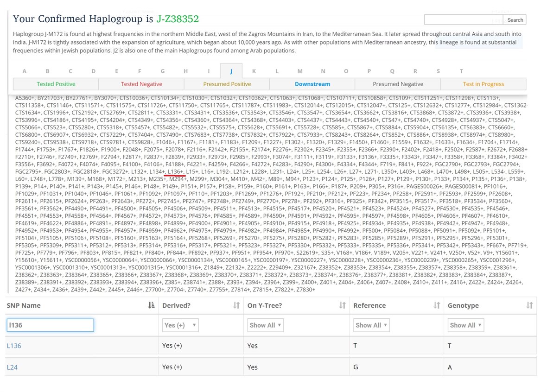Sort the On Y-Tree? column
Screen dimensions: 547x392
click(x=342, y=304)
